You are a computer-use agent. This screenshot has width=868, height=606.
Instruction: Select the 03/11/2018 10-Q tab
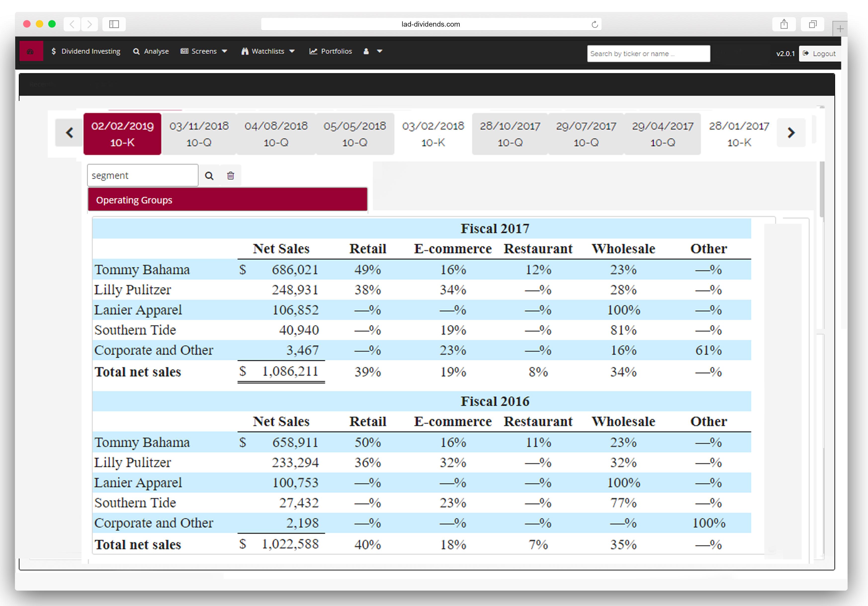point(199,134)
